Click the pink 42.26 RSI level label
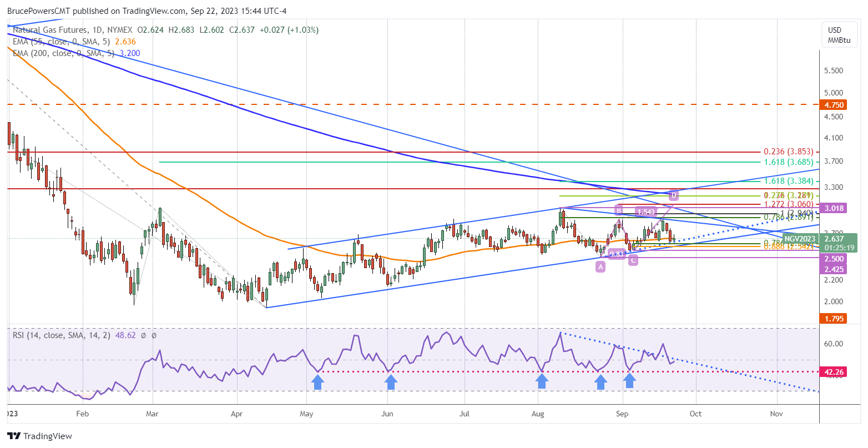The height and width of the screenshot is (448, 868). click(x=835, y=371)
